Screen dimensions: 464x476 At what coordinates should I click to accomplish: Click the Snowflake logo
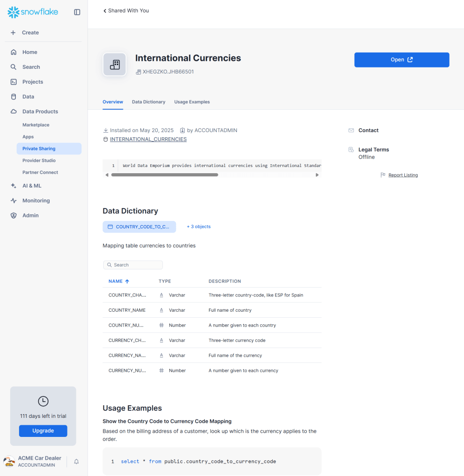33,12
